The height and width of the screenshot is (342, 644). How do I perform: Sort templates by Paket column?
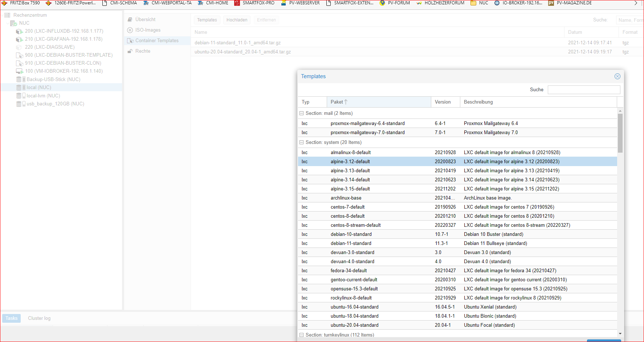click(x=379, y=102)
